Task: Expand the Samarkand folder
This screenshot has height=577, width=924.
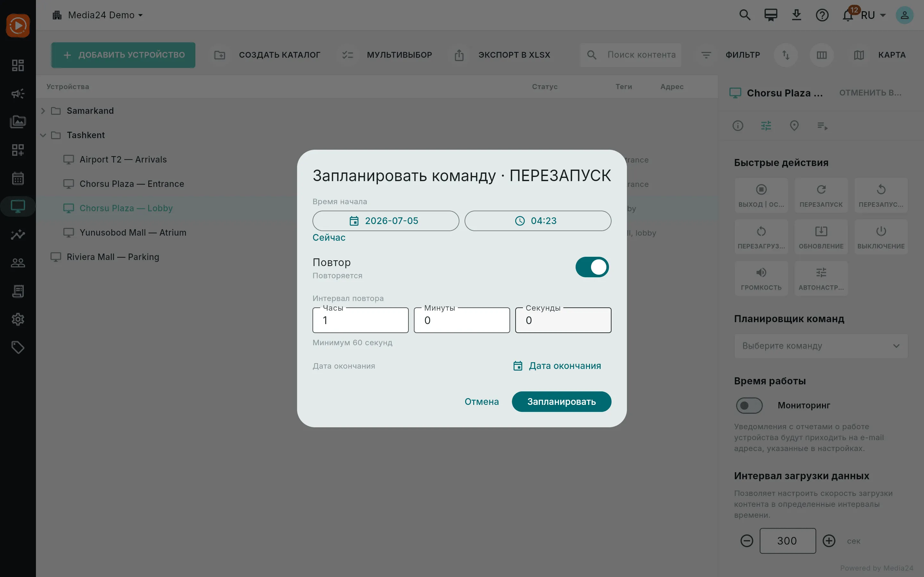Action: pyautogui.click(x=43, y=111)
